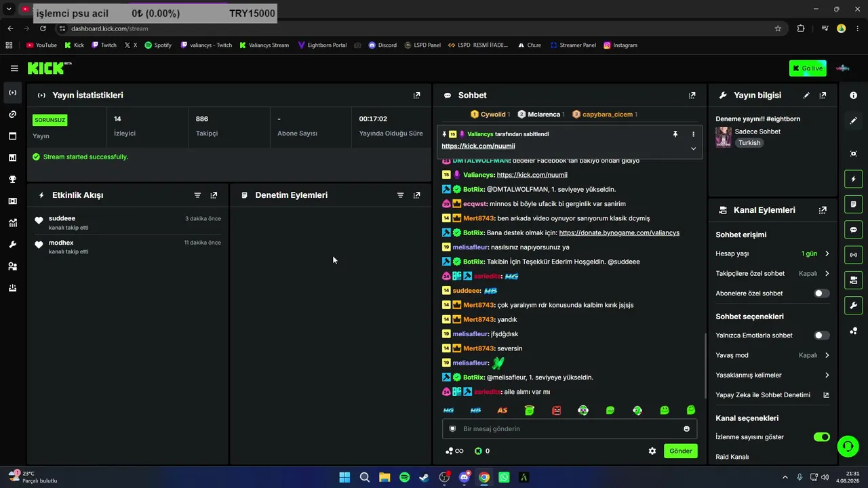Reload the browser page
This screenshot has height=488, width=868.
43,28
